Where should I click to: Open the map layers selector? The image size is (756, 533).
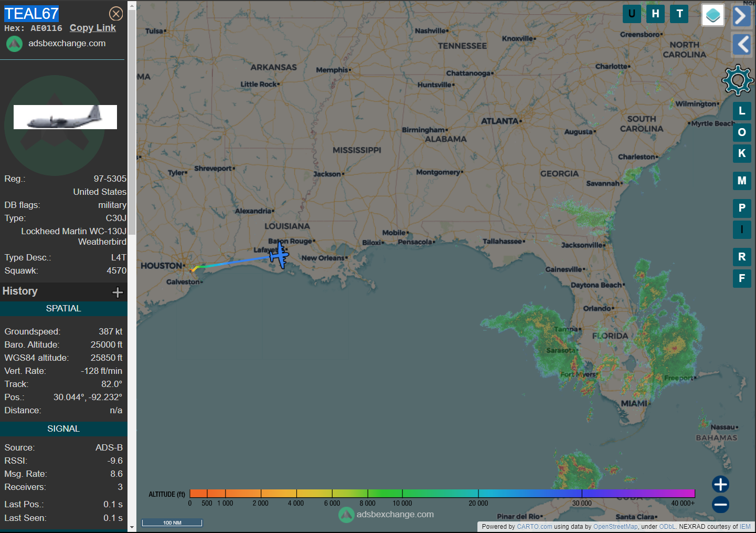pos(713,15)
